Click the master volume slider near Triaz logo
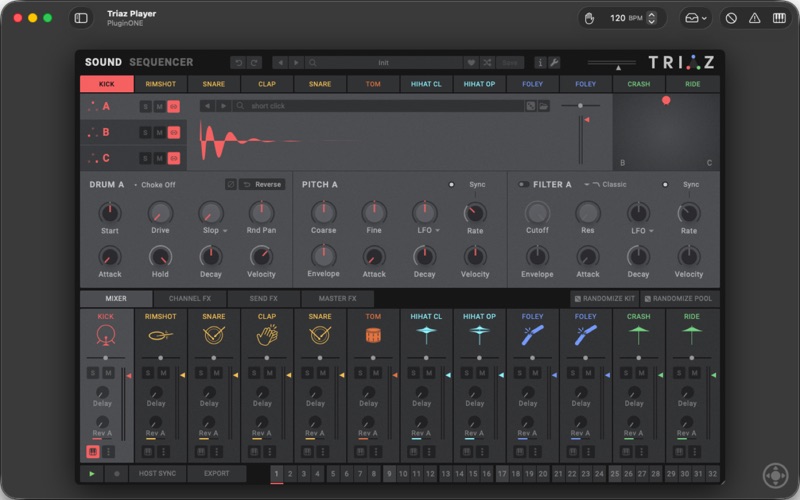 coord(612,64)
